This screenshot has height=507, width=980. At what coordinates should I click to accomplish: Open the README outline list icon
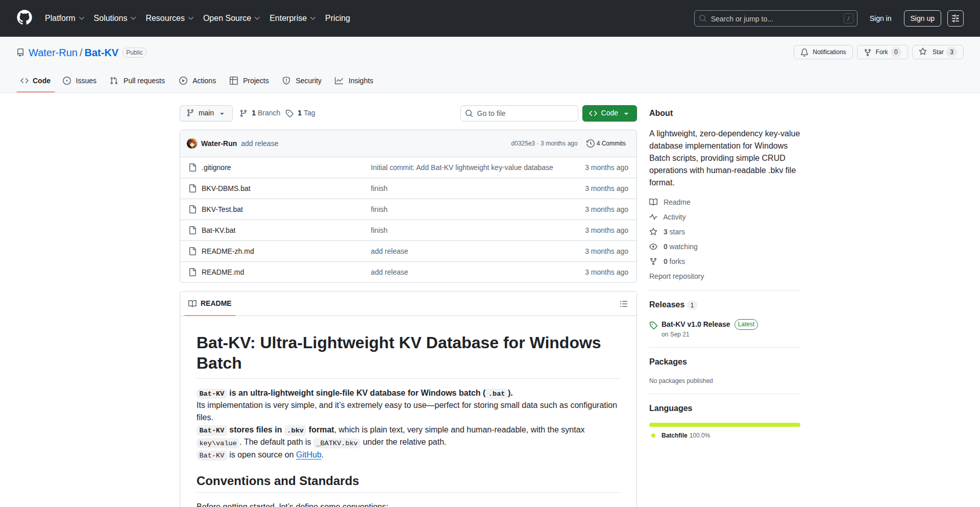pyautogui.click(x=624, y=304)
